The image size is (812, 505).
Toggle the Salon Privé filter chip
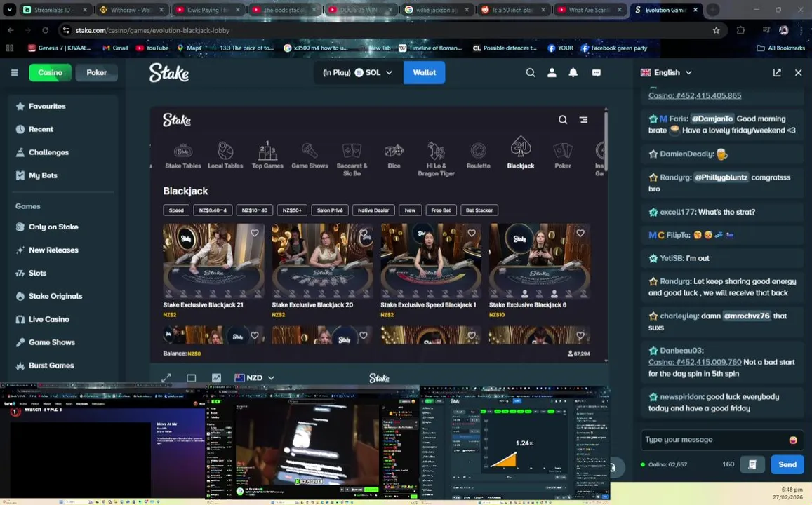tap(330, 210)
